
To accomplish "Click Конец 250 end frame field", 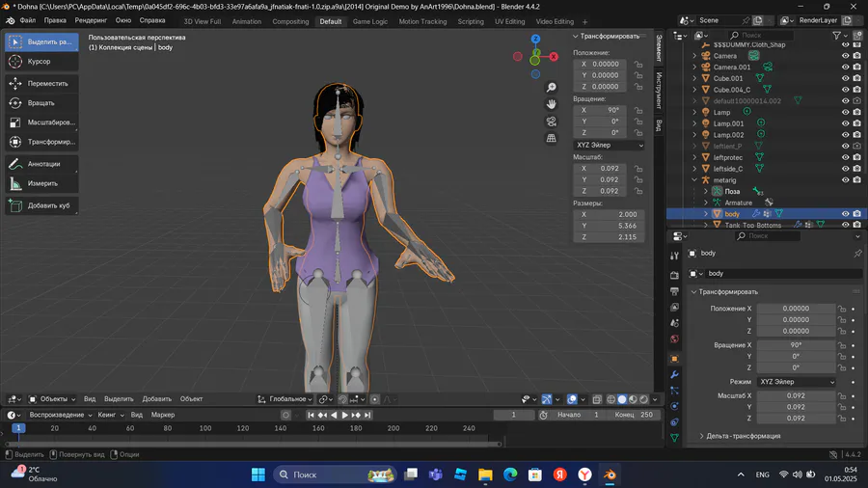I will point(634,415).
